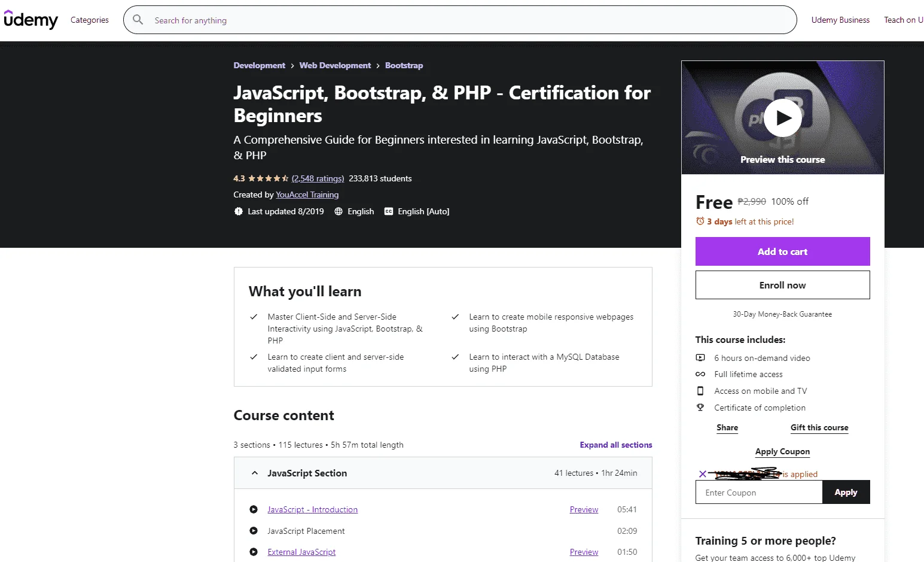Preview the External JavaScript lecture
This screenshot has width=924, height=562.
584,552
